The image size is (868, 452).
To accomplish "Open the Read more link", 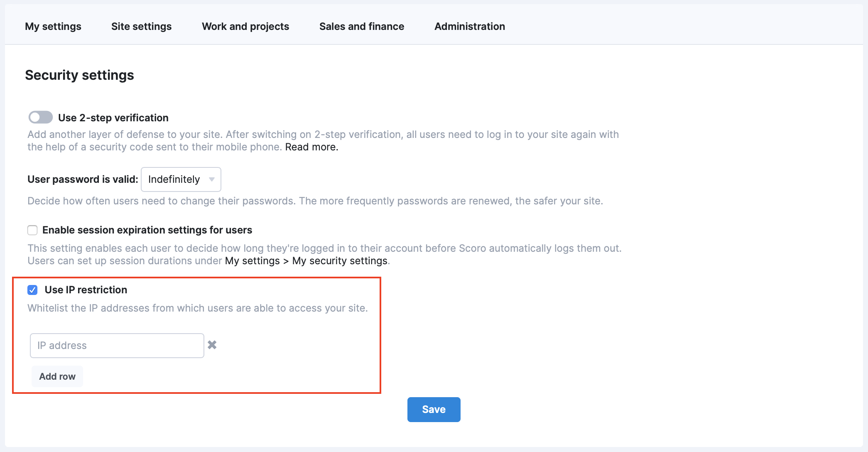I will point(311,147).
